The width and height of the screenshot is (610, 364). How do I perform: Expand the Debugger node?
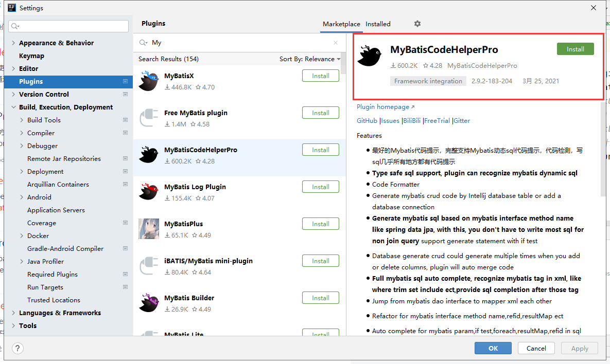click(22, 145)
